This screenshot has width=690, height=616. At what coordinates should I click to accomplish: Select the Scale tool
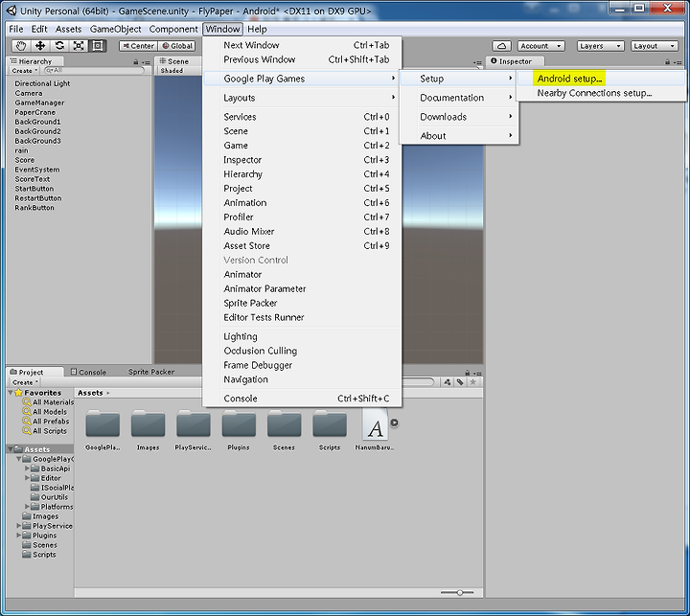(x=79, y=46)
